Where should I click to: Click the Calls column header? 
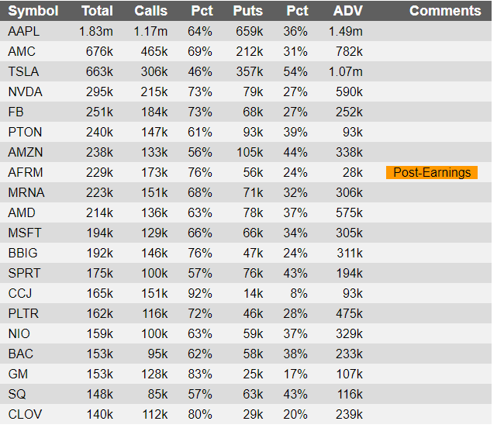point(150,11)
